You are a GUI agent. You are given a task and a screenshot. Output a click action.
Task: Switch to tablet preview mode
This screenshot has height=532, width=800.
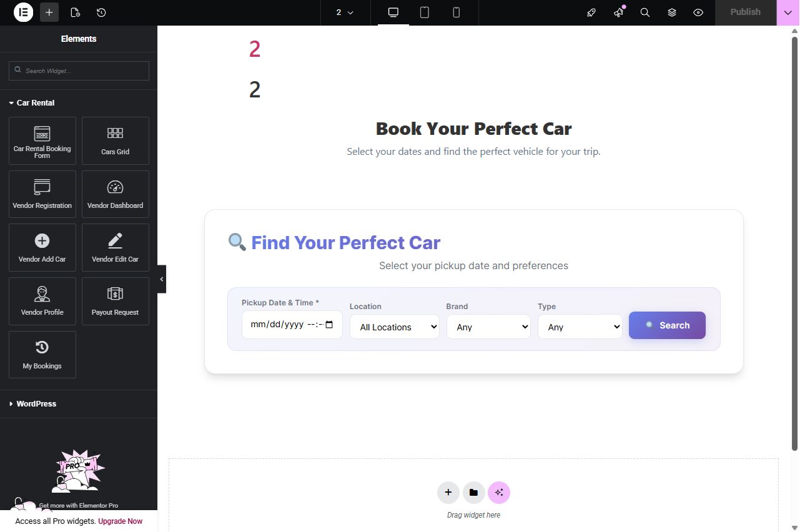pos(425,12)
